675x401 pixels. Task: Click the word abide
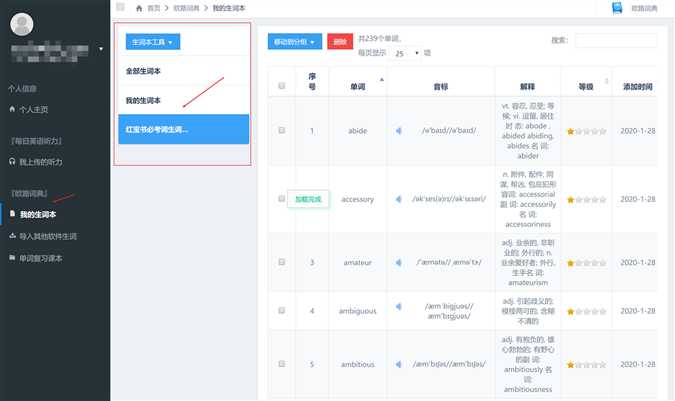tap(358, 131)
